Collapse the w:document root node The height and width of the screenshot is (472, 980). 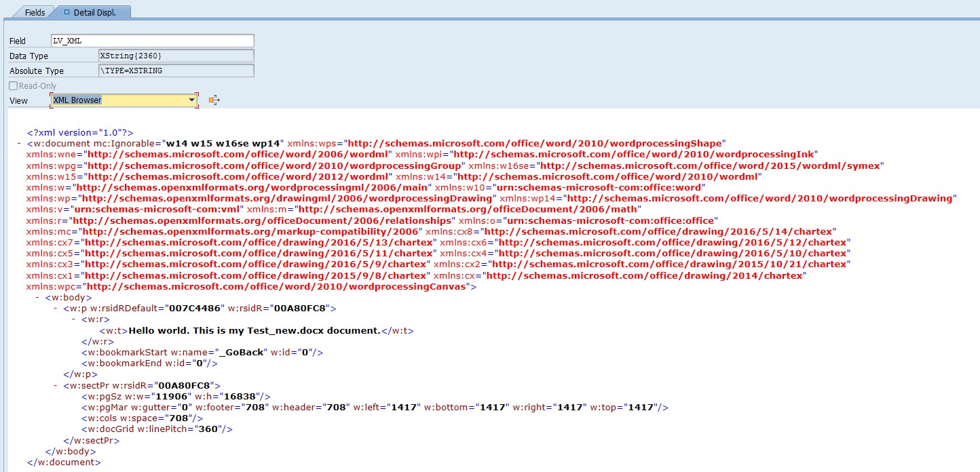[19, 144]
